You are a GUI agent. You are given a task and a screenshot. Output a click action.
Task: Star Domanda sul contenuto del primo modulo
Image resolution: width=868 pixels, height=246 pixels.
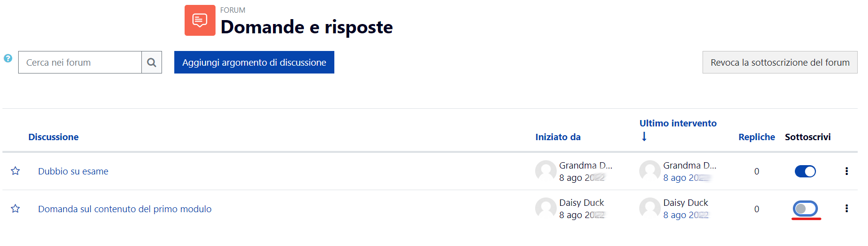pyautogui.click(x=15, y=209)
